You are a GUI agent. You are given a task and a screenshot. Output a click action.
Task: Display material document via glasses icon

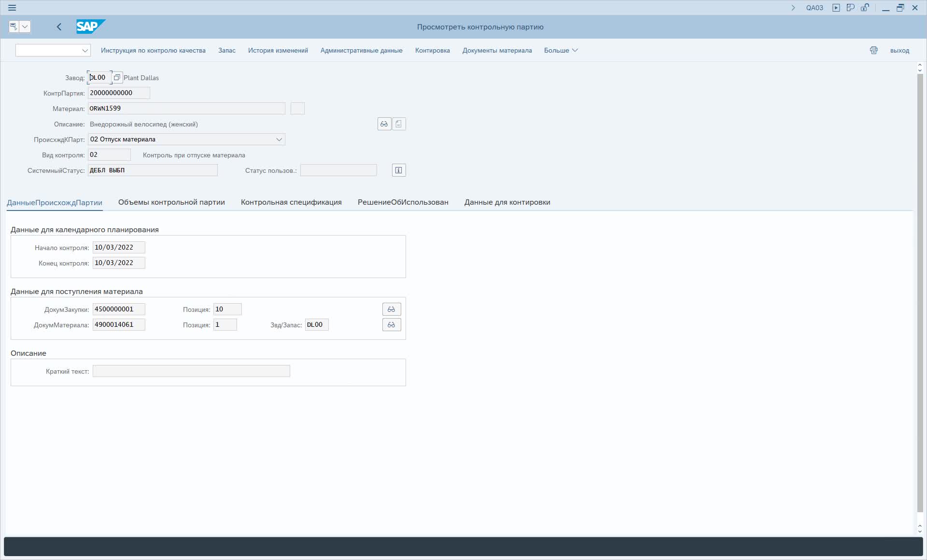[392, 324]
